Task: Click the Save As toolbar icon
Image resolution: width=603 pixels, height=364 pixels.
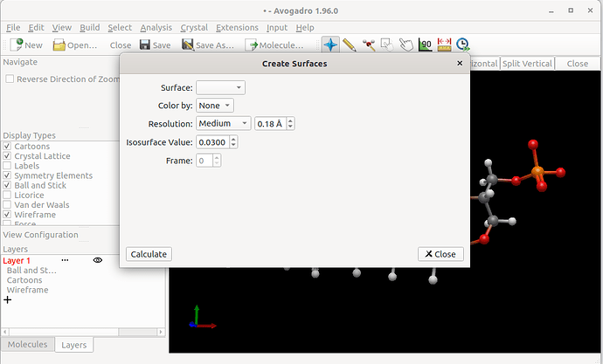Action: 188,45
